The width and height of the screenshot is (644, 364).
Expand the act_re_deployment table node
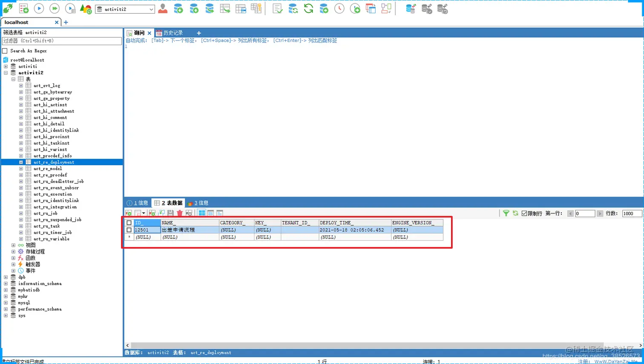coord(21,162)
